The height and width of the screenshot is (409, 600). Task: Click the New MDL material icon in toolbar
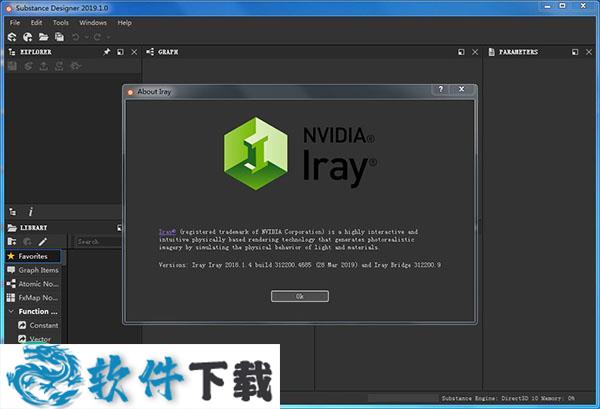(x=28, y=37)
